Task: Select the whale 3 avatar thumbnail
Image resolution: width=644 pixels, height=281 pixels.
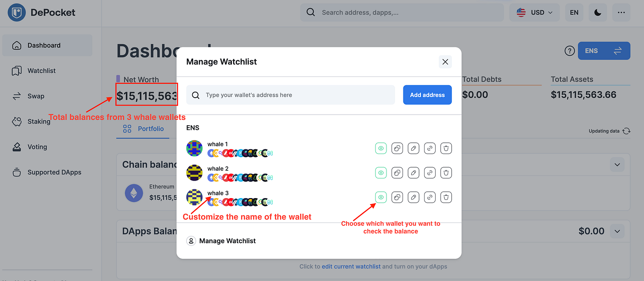Action: pyautogui.click(x=195, y=197)
